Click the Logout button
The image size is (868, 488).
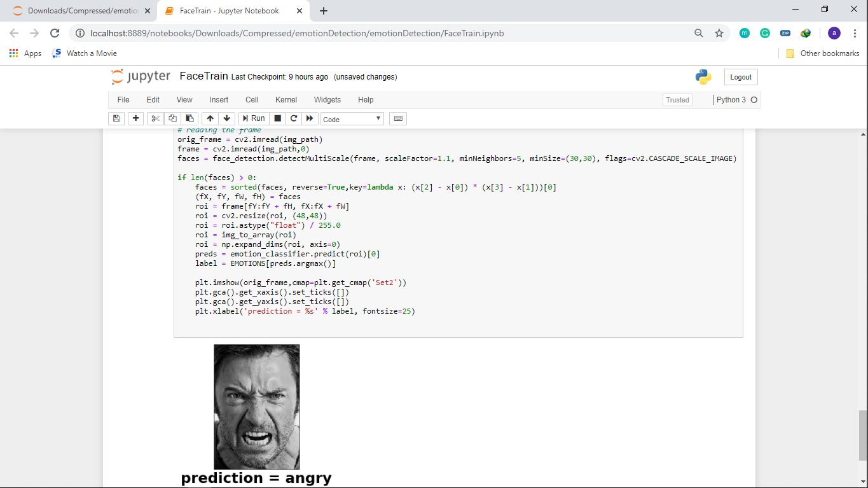[741, 77]
